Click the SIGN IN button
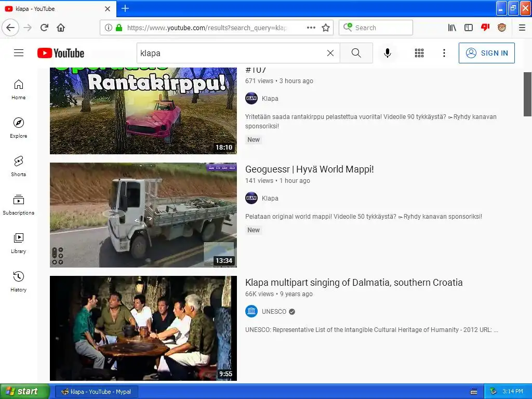Screen dimensions: 532x399 tap(486, 53)
